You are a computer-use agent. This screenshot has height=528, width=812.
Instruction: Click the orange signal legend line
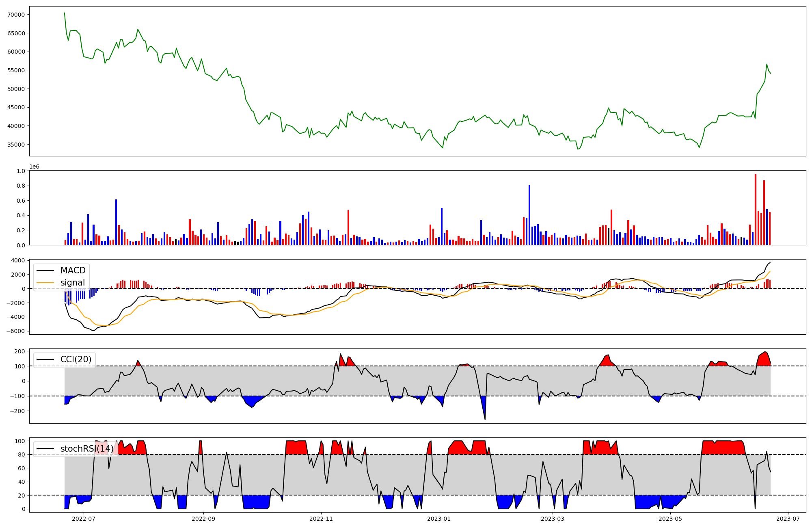[45, 283]
